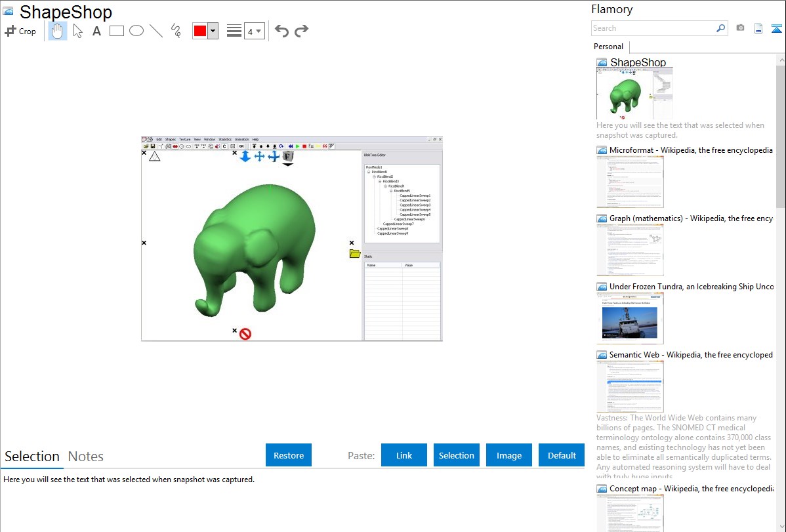Screen dimensions: 786x532
Task: Click the Restore button
Action: pos(289,455)
